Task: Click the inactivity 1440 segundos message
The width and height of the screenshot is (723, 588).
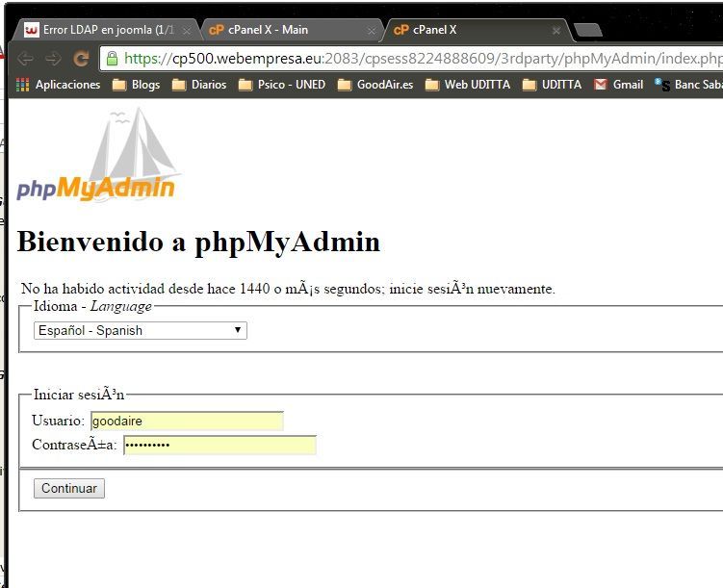Action: click(x=288, y=289)
